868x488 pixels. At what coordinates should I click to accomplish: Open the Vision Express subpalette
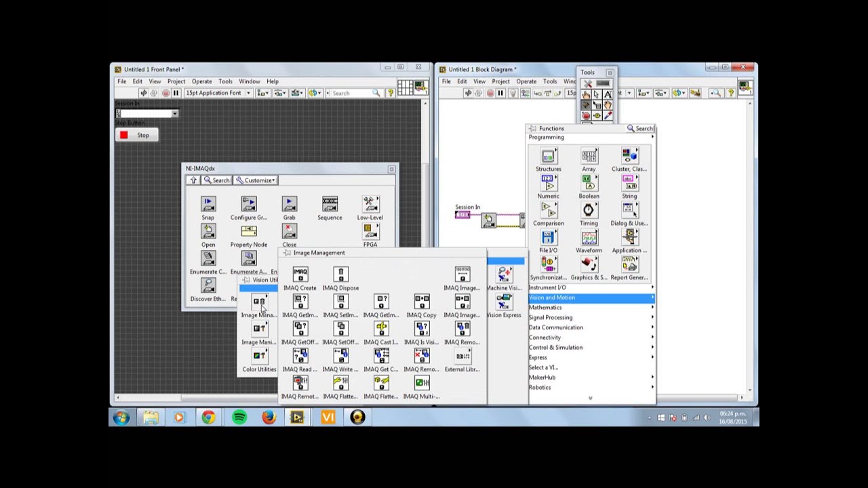tap(504, 302)
